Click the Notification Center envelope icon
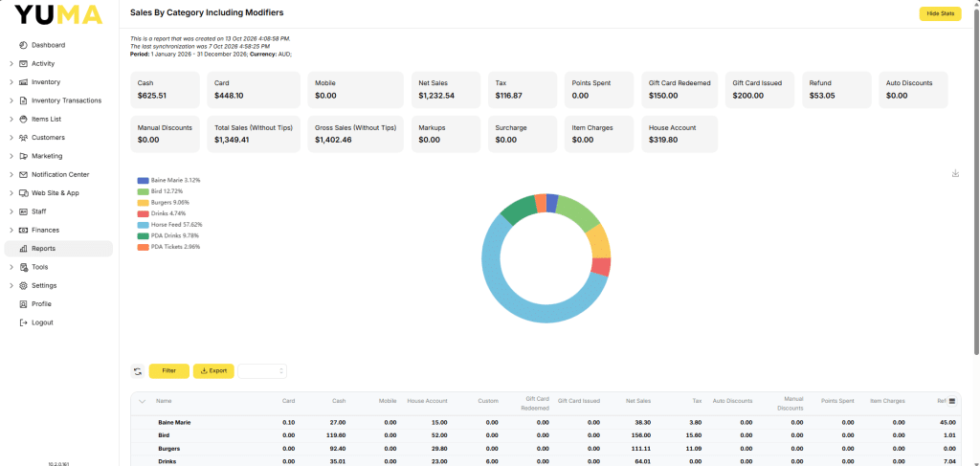Image resolution: width=980 pixels, height=466 pixels. tap(23, 175)
